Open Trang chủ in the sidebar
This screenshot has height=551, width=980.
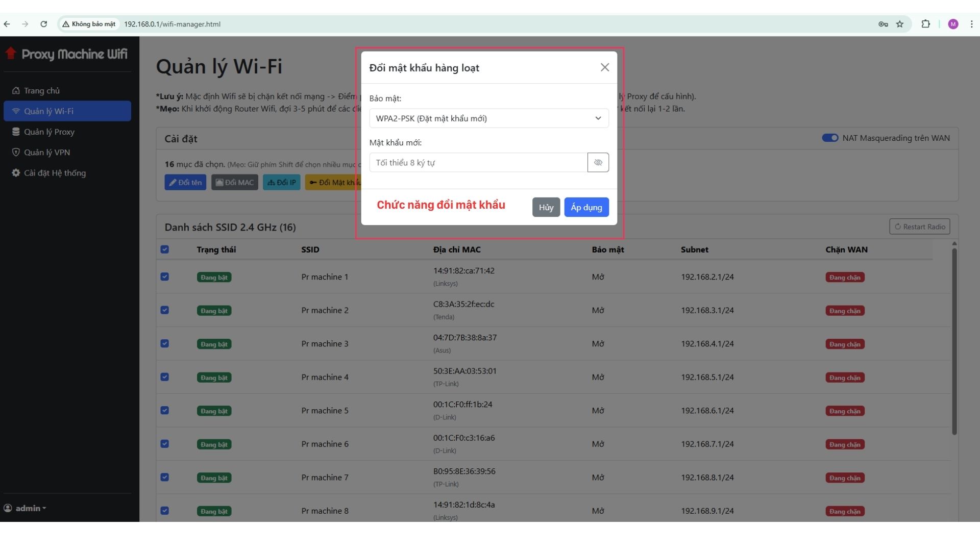pyautogui.click(x=67, y=90)
